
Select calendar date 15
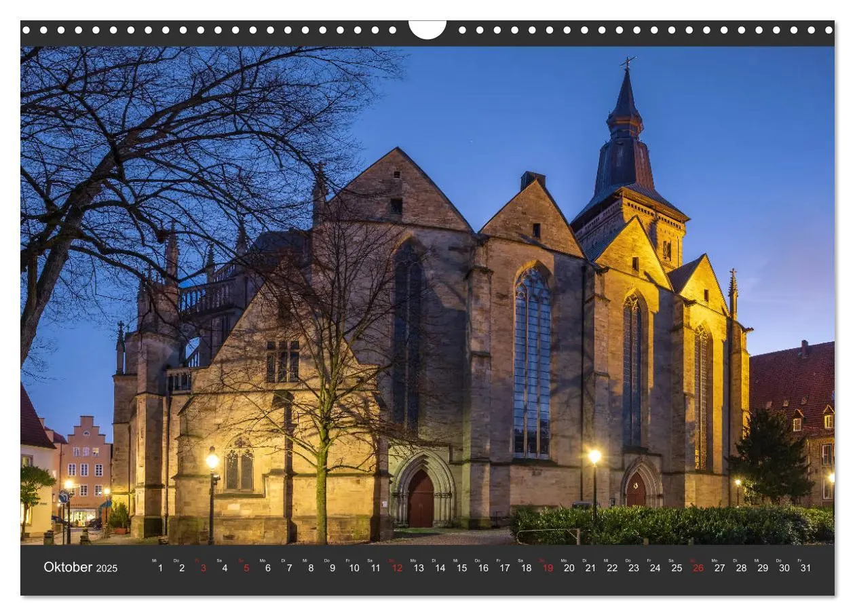pyautogui.click(x=461, y=569)
